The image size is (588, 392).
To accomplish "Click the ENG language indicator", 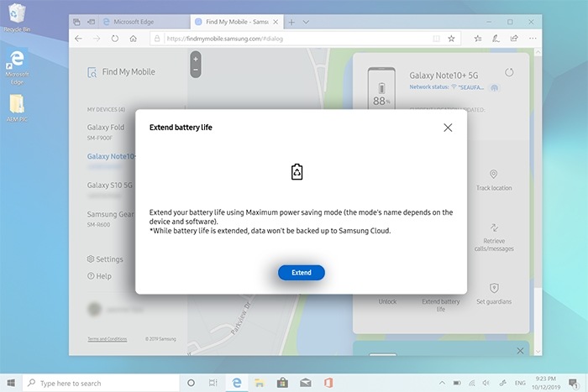I will 520,383.
